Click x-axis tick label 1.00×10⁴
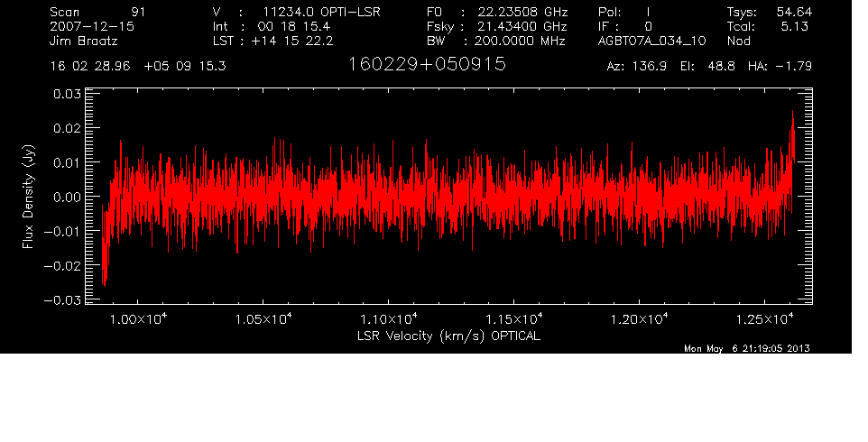 pyautogui.click(x=138, y=318)
